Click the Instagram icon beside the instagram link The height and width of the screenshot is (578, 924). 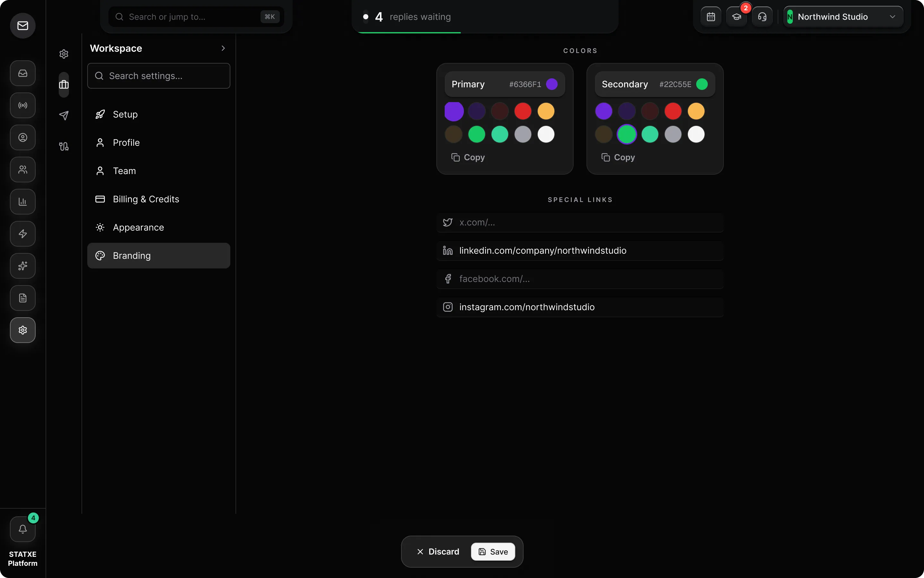(448, 307)
